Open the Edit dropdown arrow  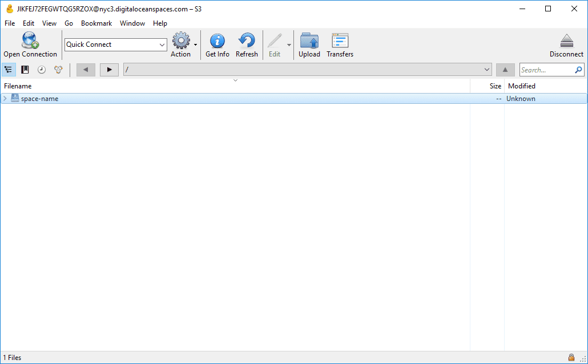289,45
